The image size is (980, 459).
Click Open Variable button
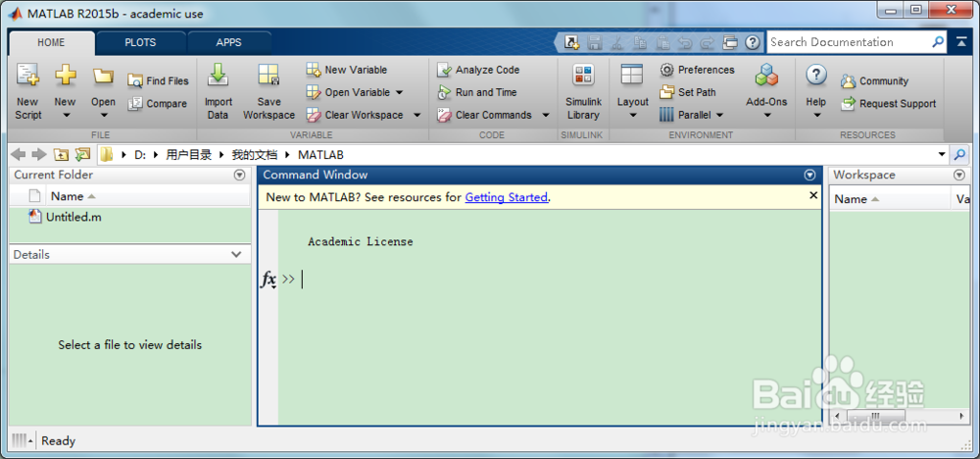pyautogui.click(x=348, y=92)
